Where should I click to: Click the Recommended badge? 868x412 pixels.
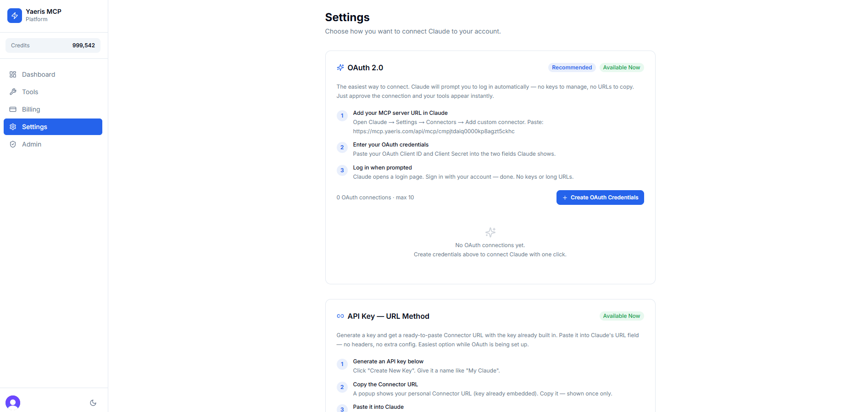[x=572, y=68]
